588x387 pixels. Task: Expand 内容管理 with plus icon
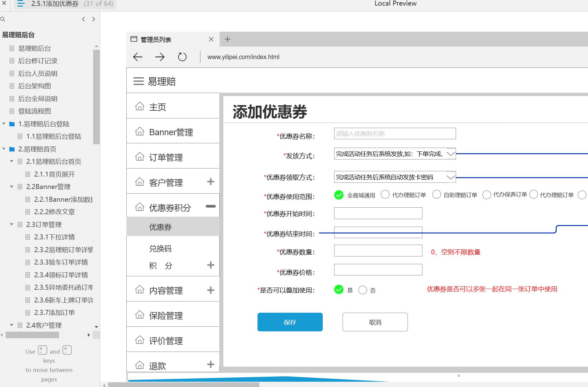tap(211, 290)
